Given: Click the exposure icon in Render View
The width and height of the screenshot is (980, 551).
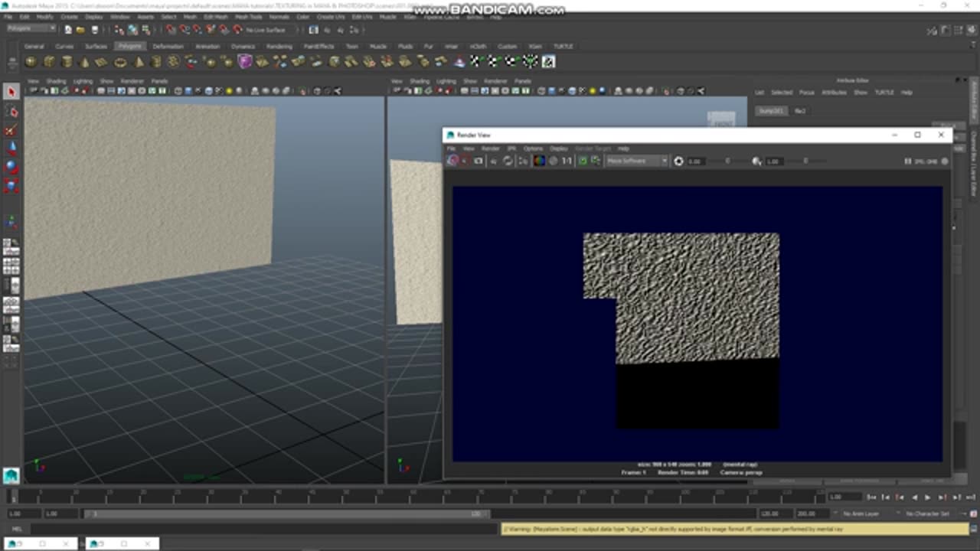Looking at the screenshot, I should coord(678,161).
